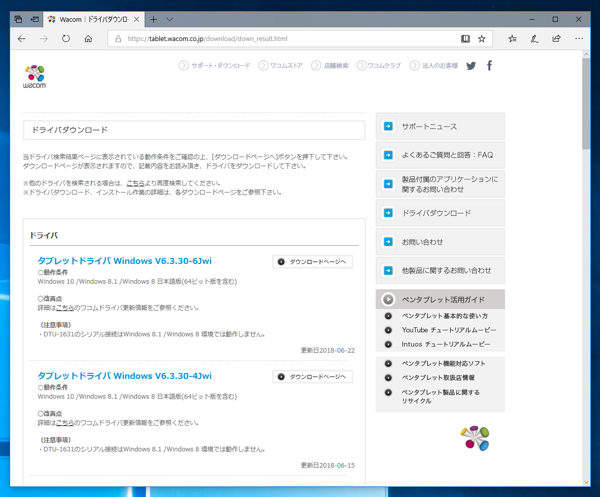
Task: Click the browser forward arrow
Action: (x=44, y=39)
